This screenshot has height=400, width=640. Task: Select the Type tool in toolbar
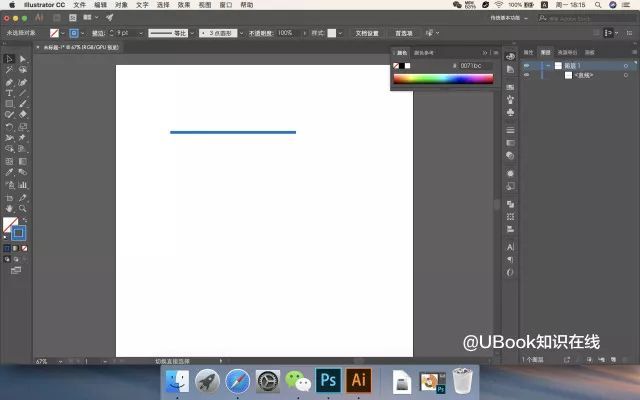(x=9, y=93)
